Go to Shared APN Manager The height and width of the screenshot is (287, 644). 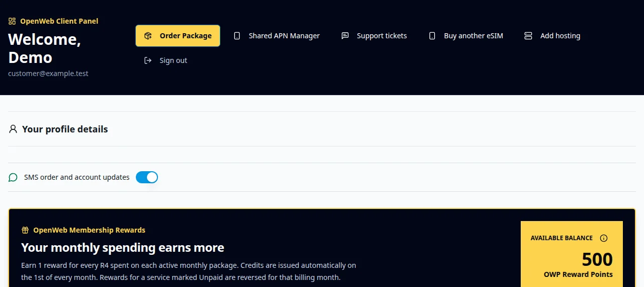[277, 36]
